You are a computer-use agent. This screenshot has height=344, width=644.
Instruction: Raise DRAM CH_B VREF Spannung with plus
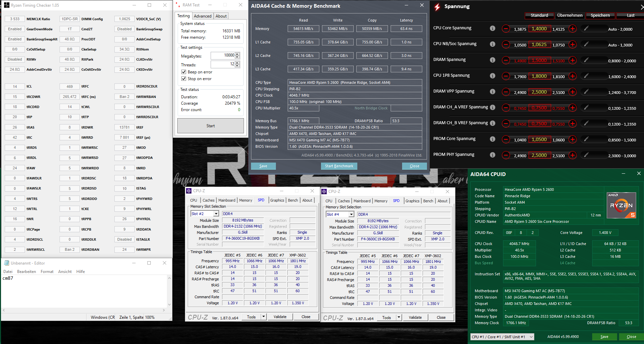click(572, 124)
